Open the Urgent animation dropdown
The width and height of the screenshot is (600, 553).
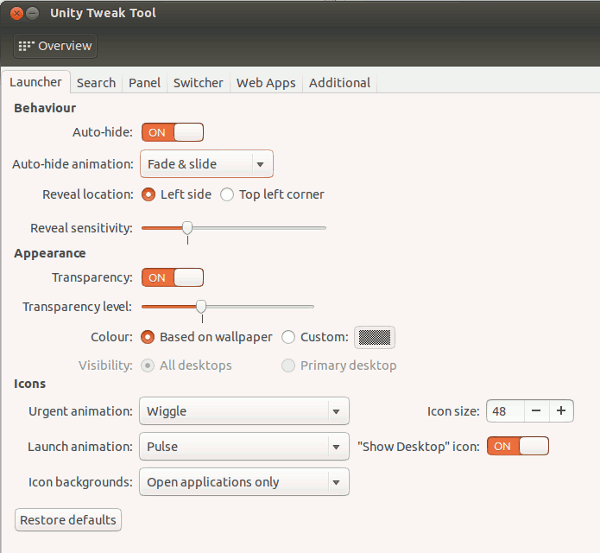(x=244, y=411)
